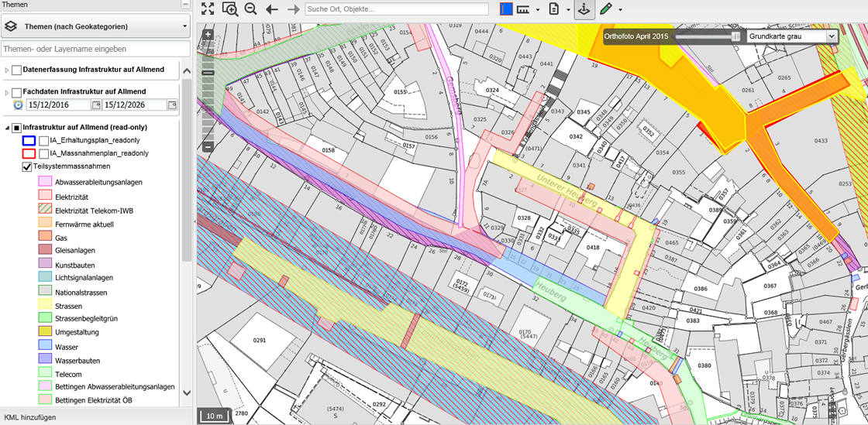Click KML hinzufügen link
Viewport: 868px width, 425px height.
pyautogui.click(x=30, y=417)
